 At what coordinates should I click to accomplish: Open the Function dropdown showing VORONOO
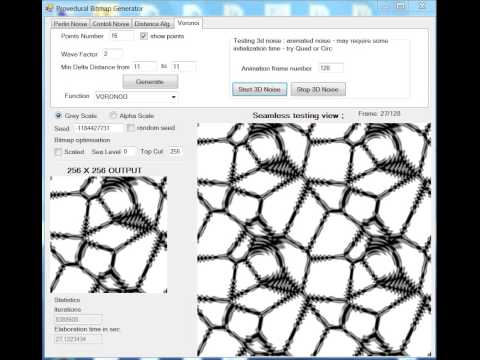136,97
